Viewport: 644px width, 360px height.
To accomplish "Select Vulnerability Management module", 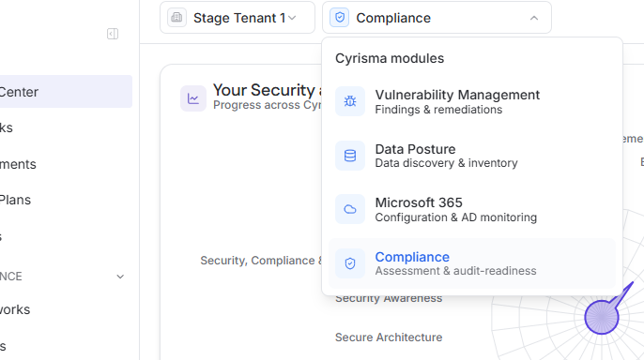I will coord(472,101).
